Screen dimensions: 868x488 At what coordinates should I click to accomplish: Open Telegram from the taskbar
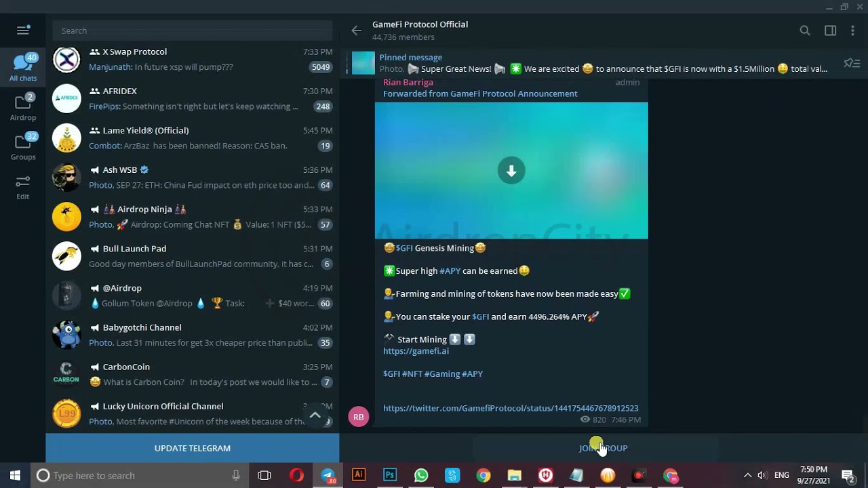point(328,475)
